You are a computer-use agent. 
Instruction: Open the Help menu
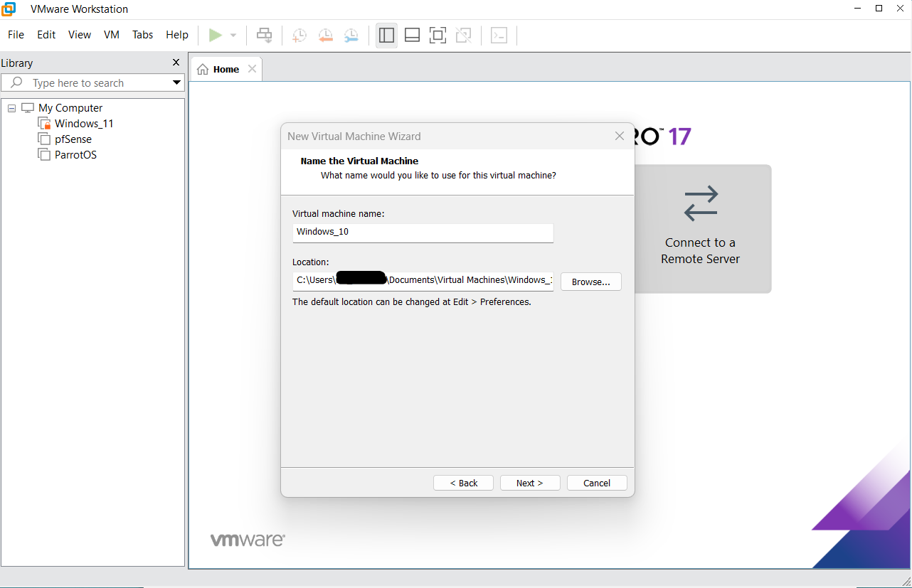177,35
